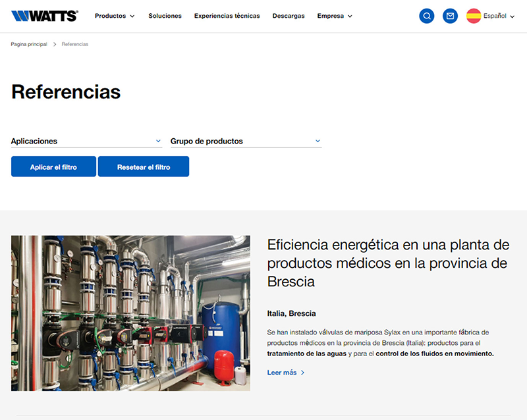Click the chevron beside Empresa

[x=350, y=16]
